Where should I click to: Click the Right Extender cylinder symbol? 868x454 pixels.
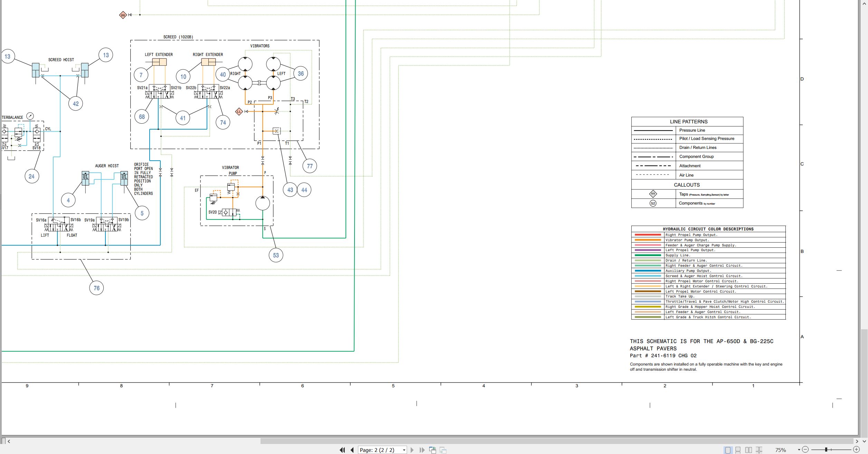208,62
